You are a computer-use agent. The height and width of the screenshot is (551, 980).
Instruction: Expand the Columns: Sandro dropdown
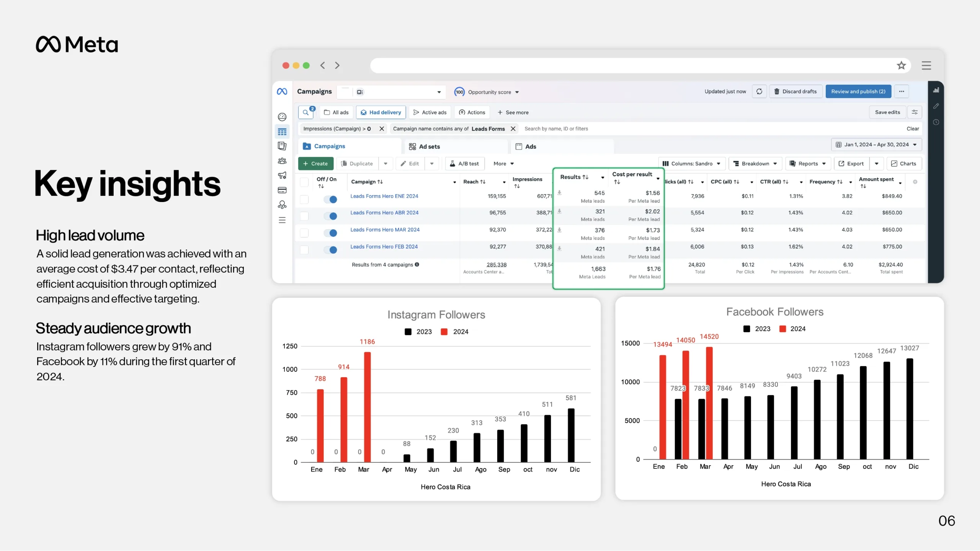click(691, 164)
